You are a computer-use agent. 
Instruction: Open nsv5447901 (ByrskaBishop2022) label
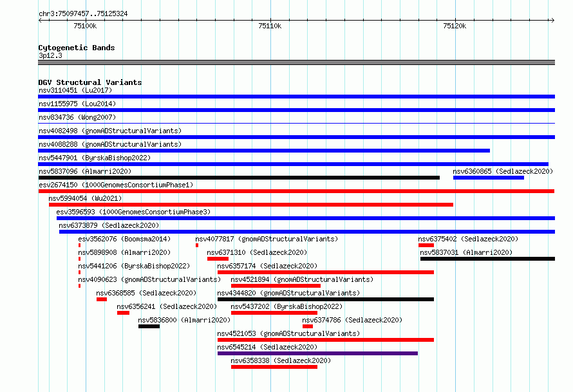pos(95,158)
